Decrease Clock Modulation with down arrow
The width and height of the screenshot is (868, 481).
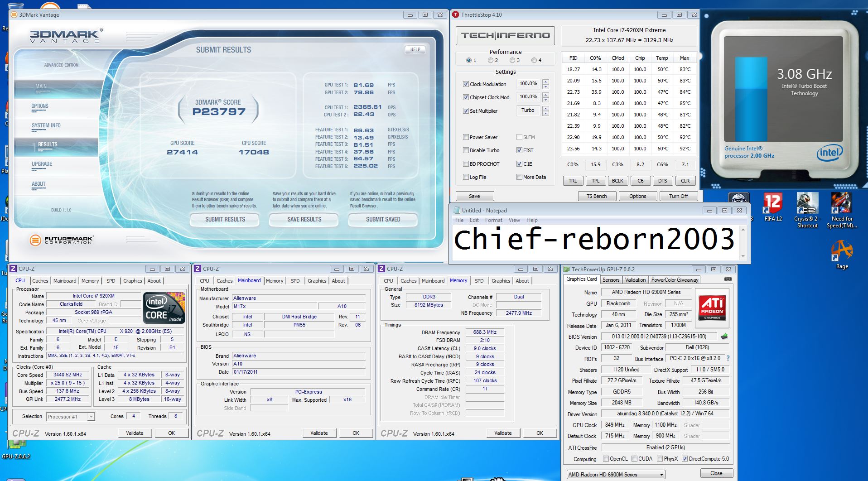pos(545,87)
